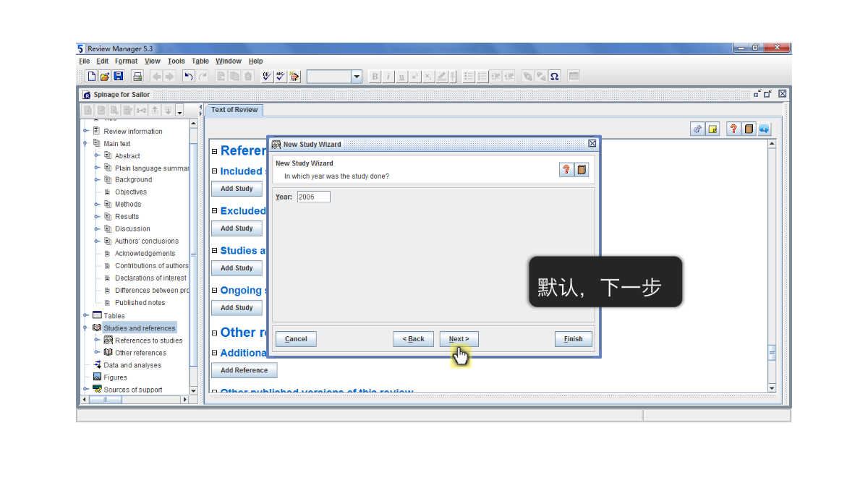Click the Year input field showing 2006
The image size is (868, 488).
tap(313, 197)
